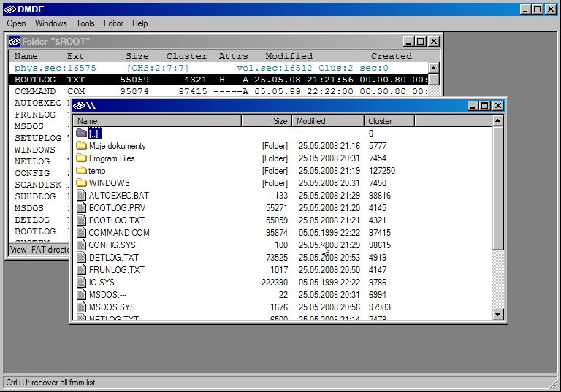Select FRUNLOG entry in $ROOT window
This screenshot has width=561, height=392.
click(35, 115)
